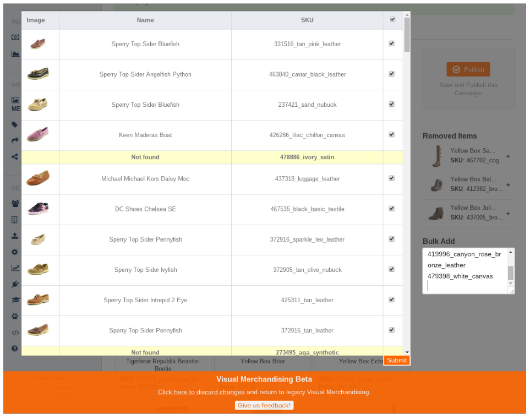
Task: Open the area chart icon in the sidebar
Action: [15, 54]
